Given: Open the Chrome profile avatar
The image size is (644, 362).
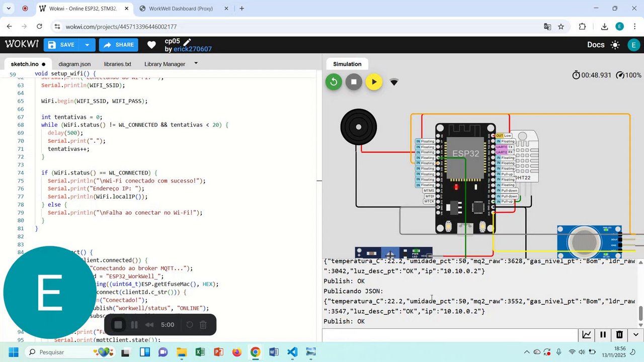Looking at the screenshot, I should click(x=619, y=27).
